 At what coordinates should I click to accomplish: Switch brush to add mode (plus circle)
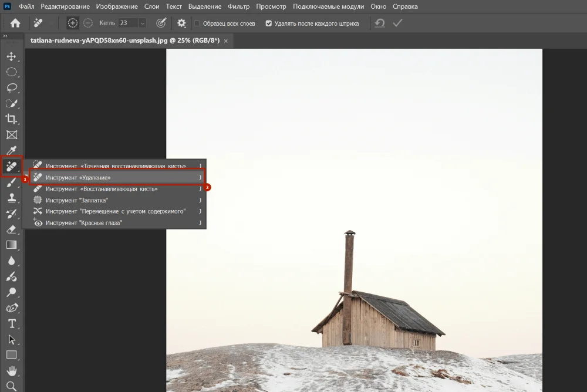72,23
